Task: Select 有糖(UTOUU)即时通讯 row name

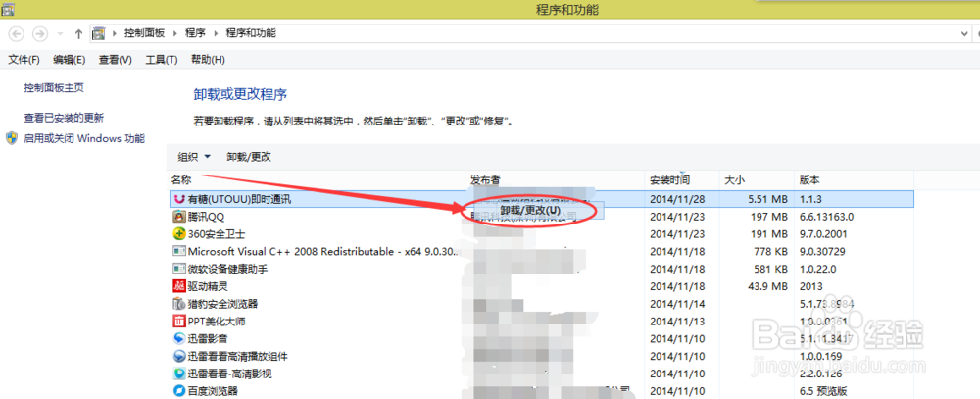Action: pyautogui.click(x=239, y=200)
